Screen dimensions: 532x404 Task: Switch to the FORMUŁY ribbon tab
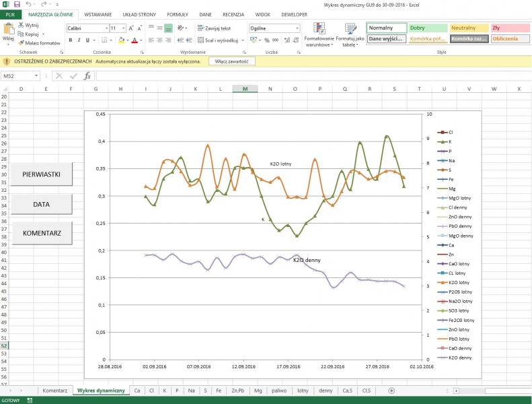pos(178,14)
